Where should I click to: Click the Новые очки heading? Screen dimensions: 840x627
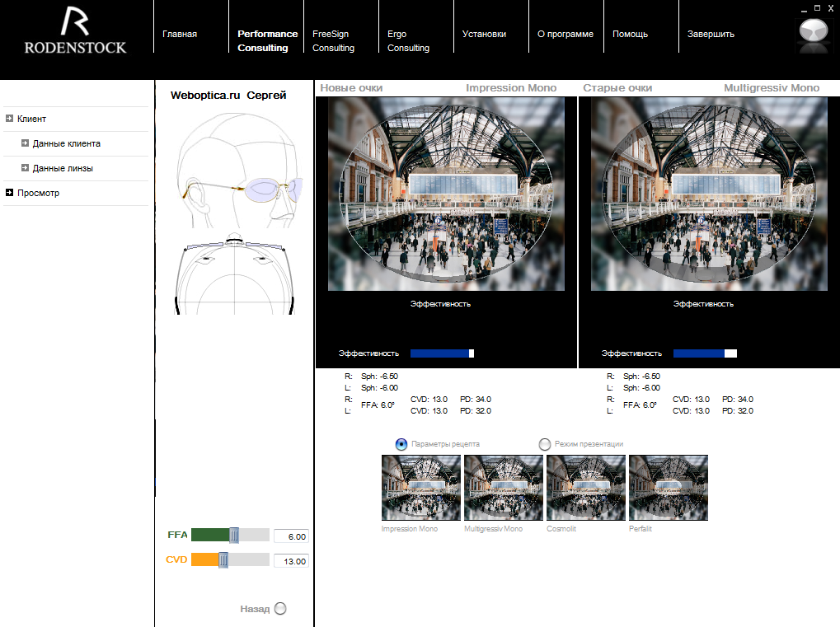pyautogui.click(x=351, y=88)
